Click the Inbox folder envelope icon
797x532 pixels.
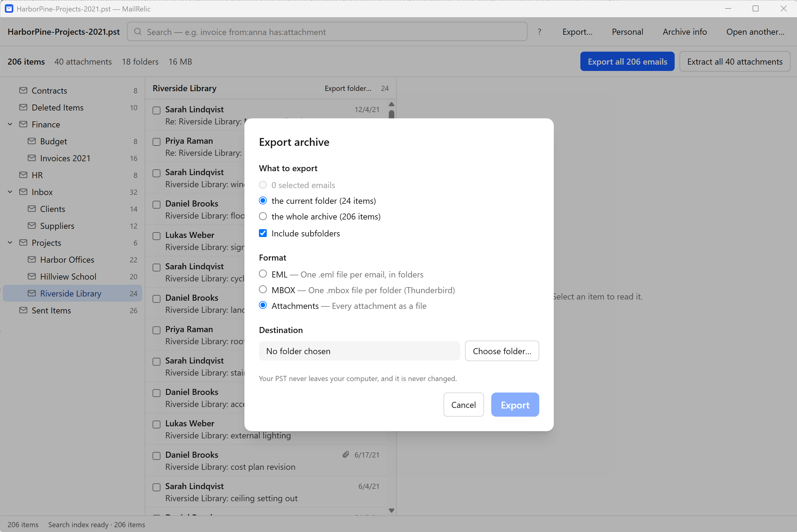(23, 192)
